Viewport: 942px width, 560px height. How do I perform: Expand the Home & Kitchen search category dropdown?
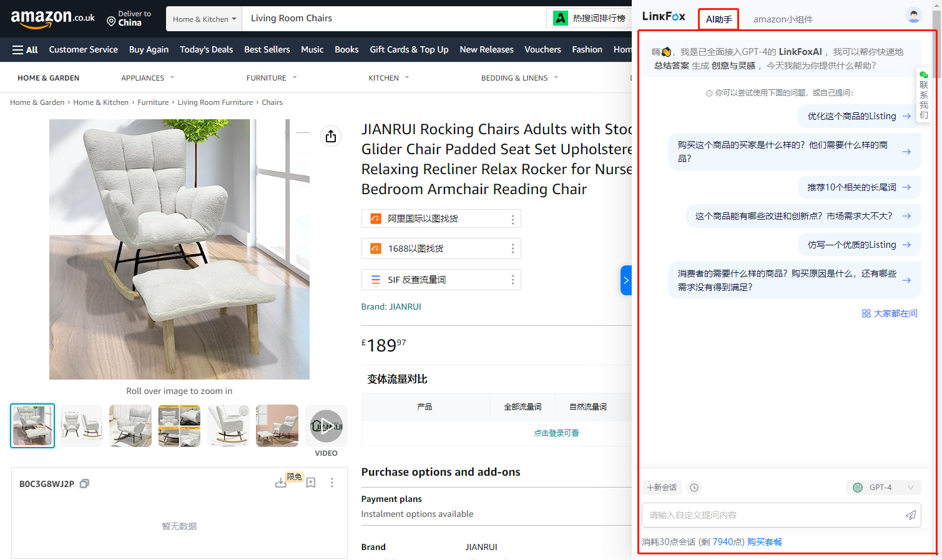coord(204,19)
